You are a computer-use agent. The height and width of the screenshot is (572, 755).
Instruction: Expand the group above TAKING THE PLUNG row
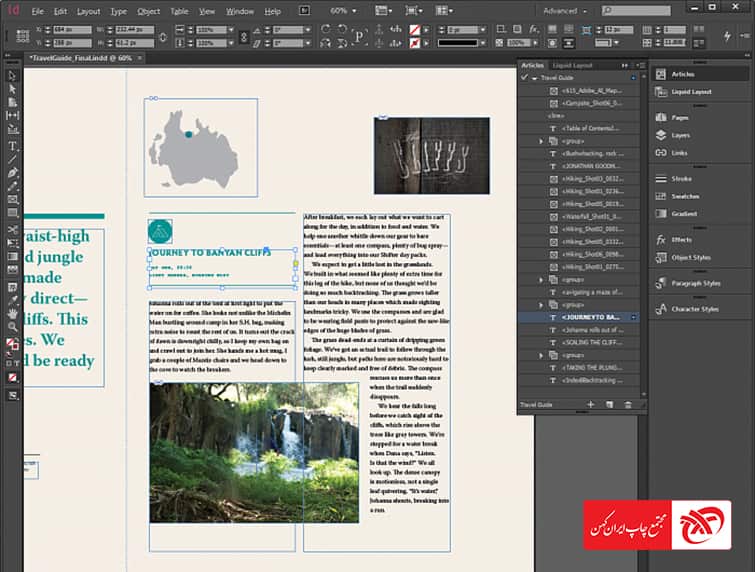541,355
